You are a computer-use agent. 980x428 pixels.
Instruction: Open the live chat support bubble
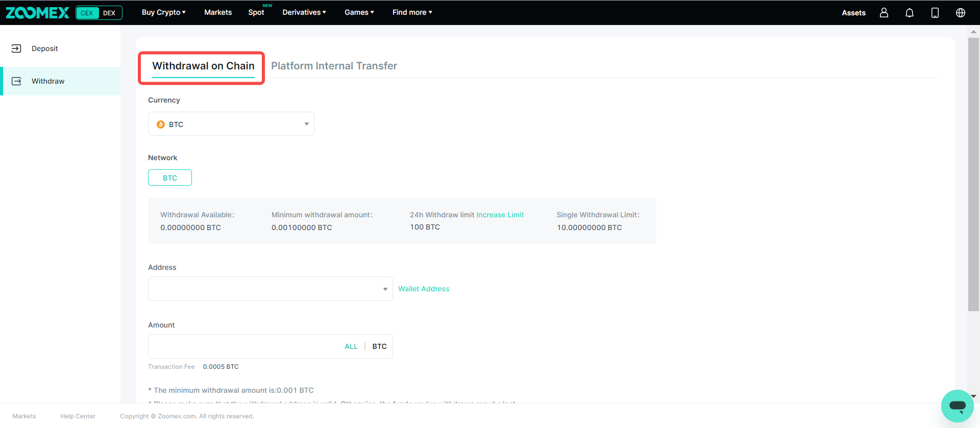tap(957, 406)
